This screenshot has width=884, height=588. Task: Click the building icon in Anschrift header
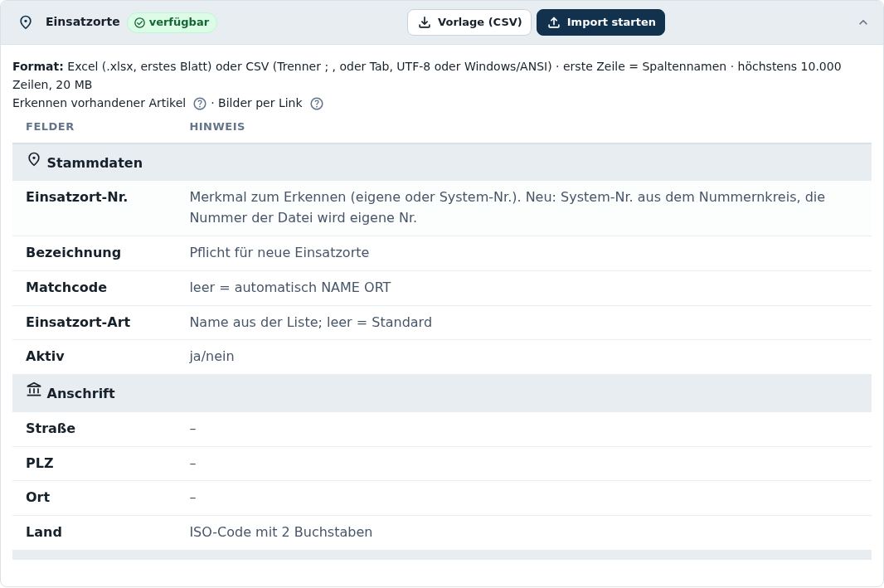[x=34, y=390]
